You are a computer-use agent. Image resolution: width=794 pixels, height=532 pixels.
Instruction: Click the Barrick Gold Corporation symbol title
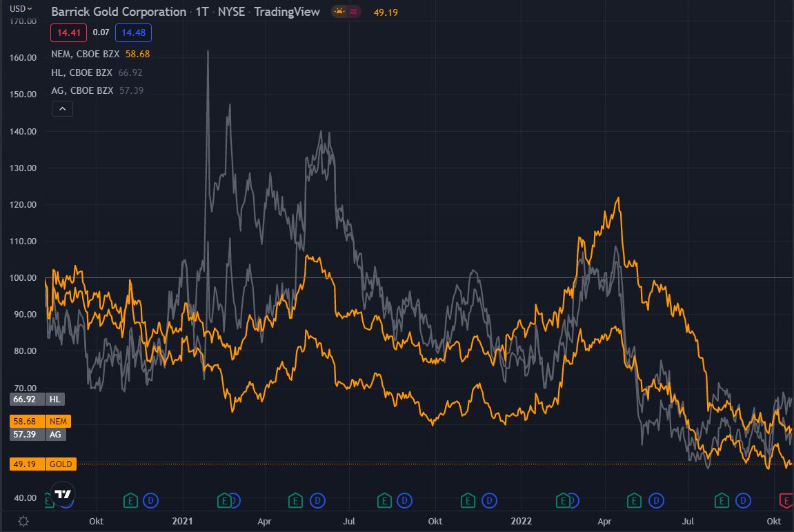point(119,12)
